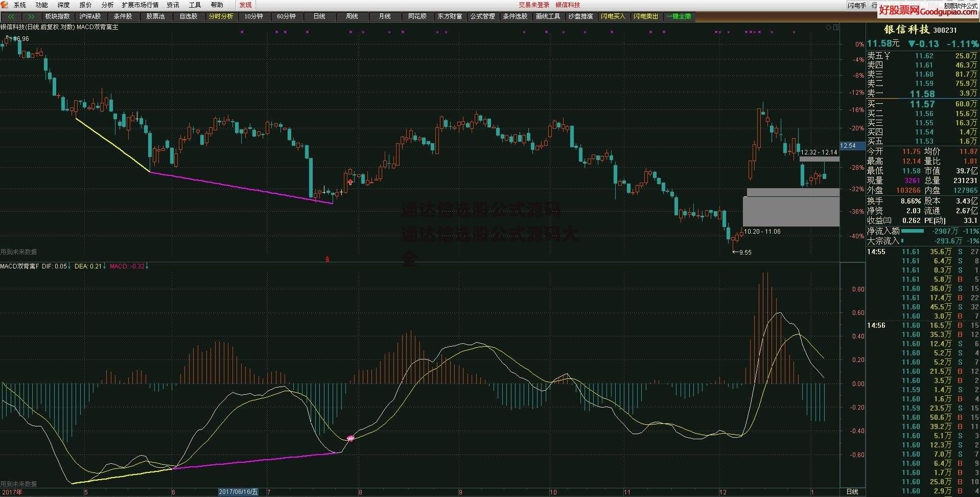Click the green forward double-arrow button
The width and height of the screenshot is (980, 497).
tap(31, 16)
